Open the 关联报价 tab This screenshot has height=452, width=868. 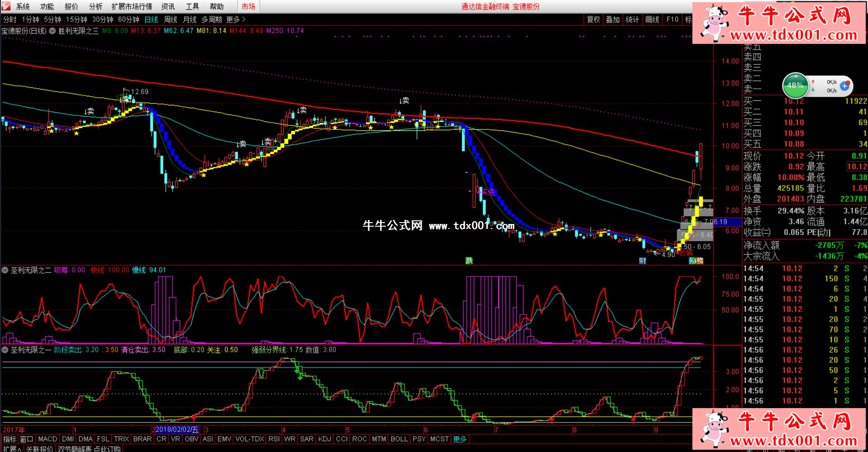pos(39,448)
